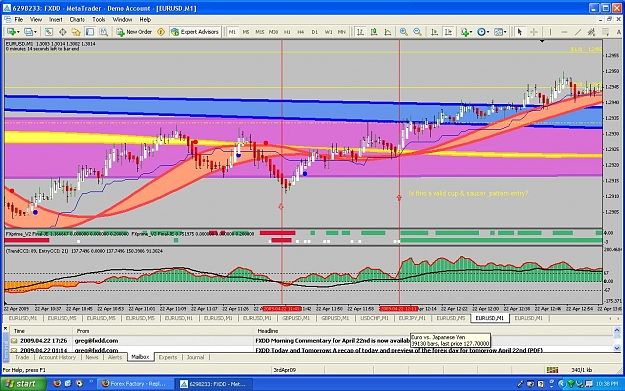
Task: Open the Insert menu
Action: (x=56, y=19)
